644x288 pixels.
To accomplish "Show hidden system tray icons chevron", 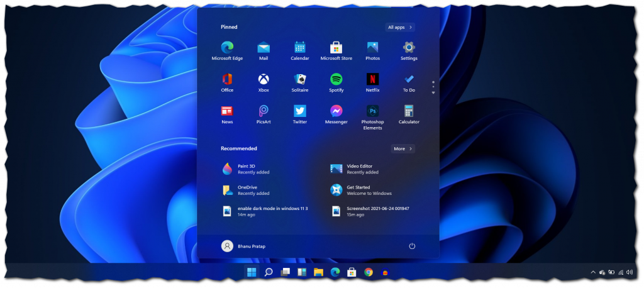I will (x=592, y=272).
